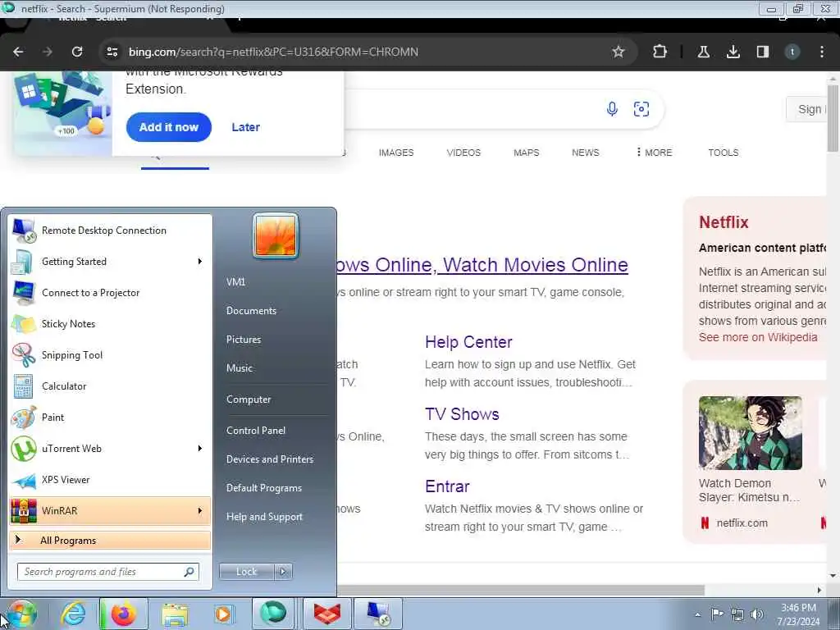Screen dimensions: 840x630
Task: Open Documents in Start menu
Action: click(x=251, y=311)
